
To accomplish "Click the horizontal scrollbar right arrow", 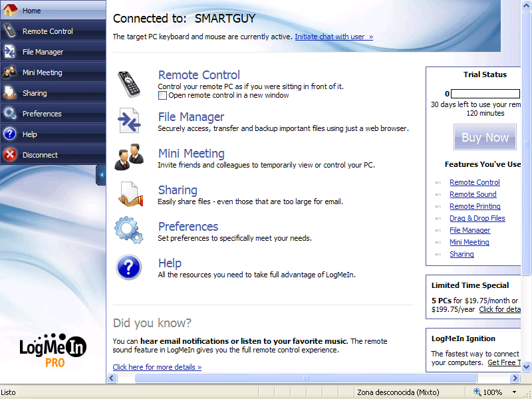I will pos(515,378).
